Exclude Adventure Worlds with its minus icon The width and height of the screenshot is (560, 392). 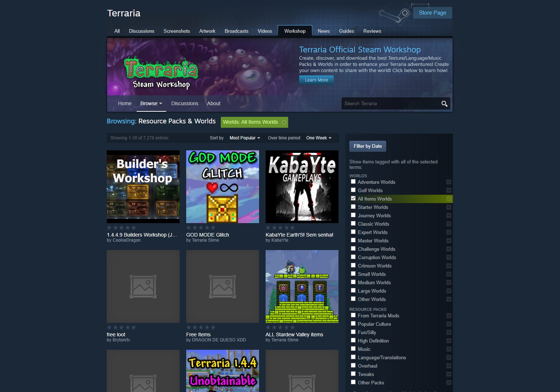pyautogui.click(x=449, y=182)
